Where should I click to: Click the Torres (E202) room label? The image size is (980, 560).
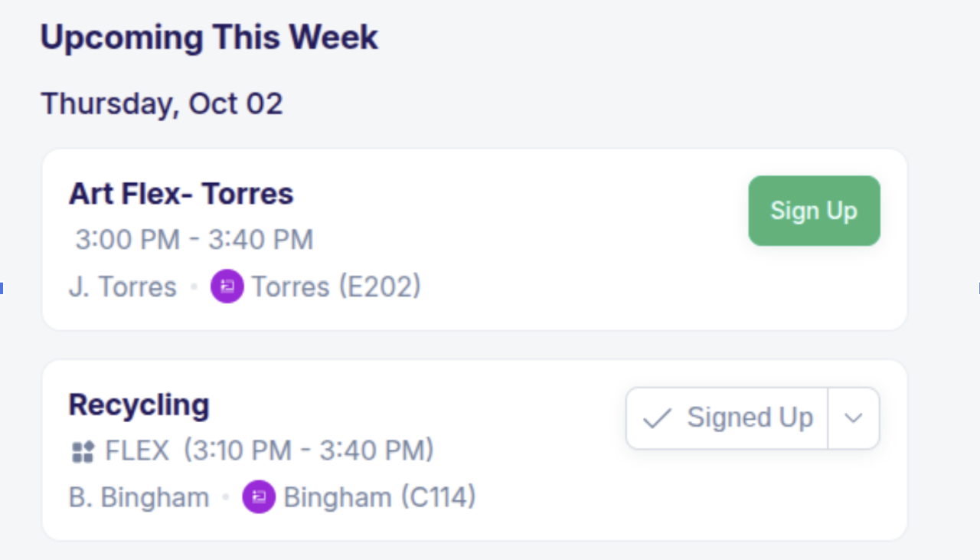click(x=336, y=287)
